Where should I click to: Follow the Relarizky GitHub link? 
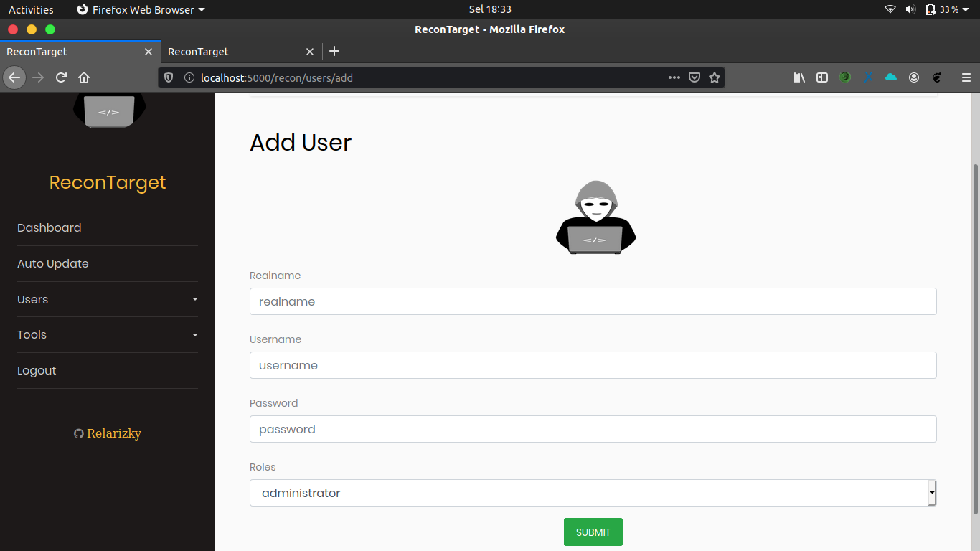click(113, 433)
